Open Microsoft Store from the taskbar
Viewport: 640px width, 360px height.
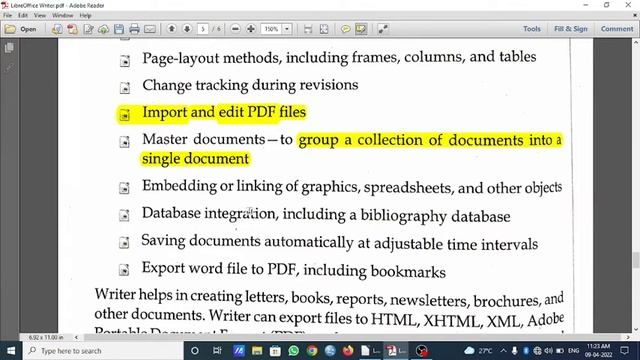click(275, 351)
